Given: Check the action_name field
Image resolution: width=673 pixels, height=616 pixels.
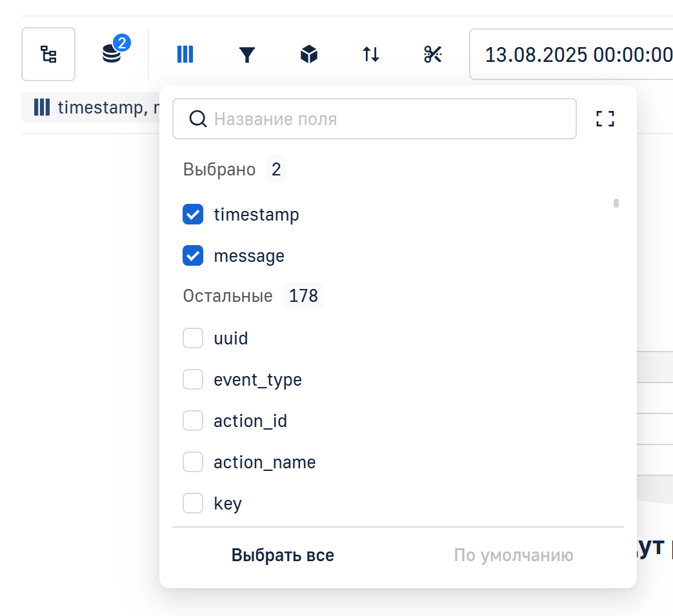Looking at the screenshot, I should pyautogui.click(x=193, y=462).
